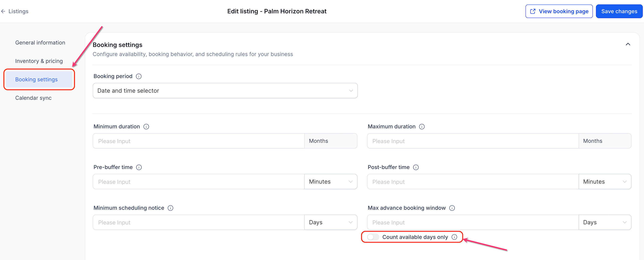Click the Booking period info icon
Viewport: 644px width, 260px height.
pyautogui.click(x=139, y=76)
